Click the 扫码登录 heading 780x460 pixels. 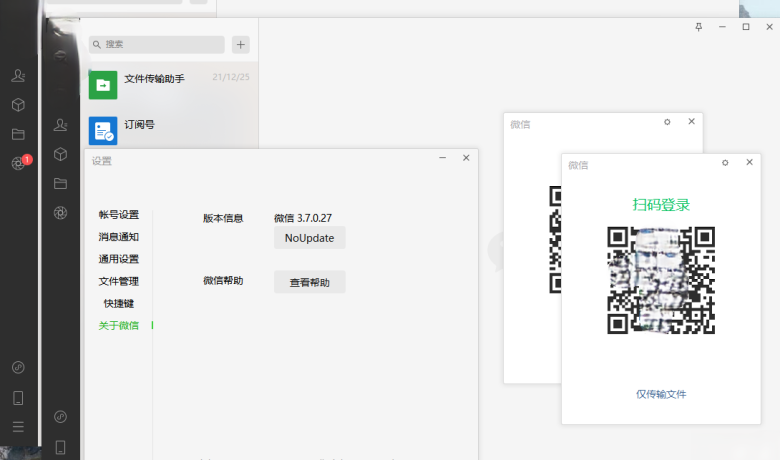661,205
